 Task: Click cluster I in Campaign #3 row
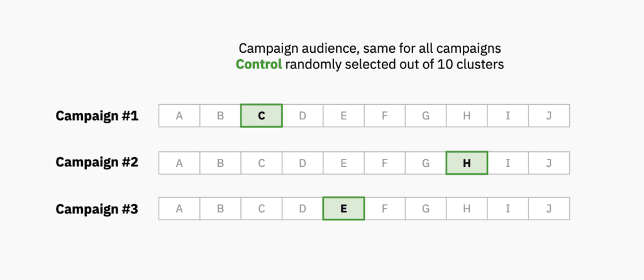(508, 208)
